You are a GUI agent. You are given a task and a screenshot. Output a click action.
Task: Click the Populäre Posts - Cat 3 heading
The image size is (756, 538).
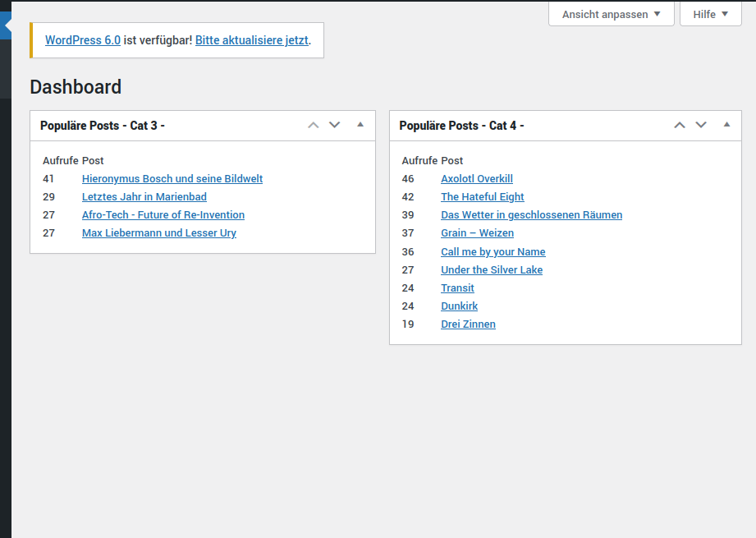(x=103, y=126)
